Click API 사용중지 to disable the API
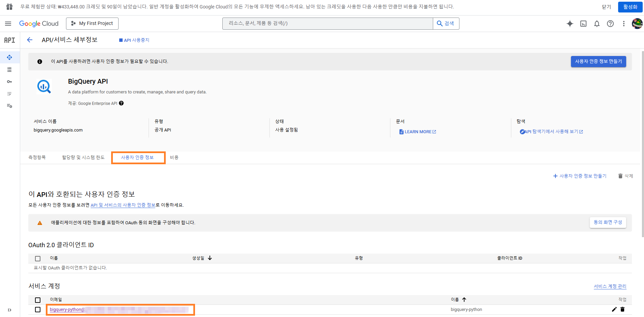The image size is (644, 317). pyautogui.click(x=134, y=40)
